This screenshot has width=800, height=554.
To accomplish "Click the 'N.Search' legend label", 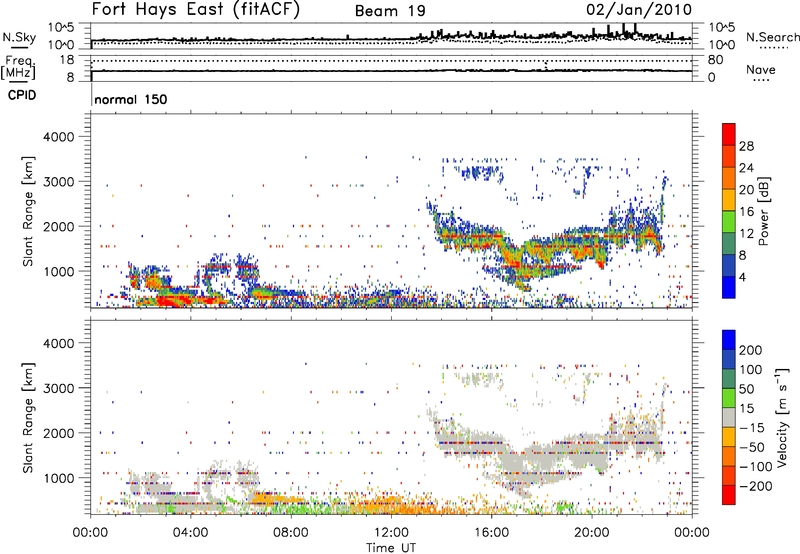I will [772, 37].
